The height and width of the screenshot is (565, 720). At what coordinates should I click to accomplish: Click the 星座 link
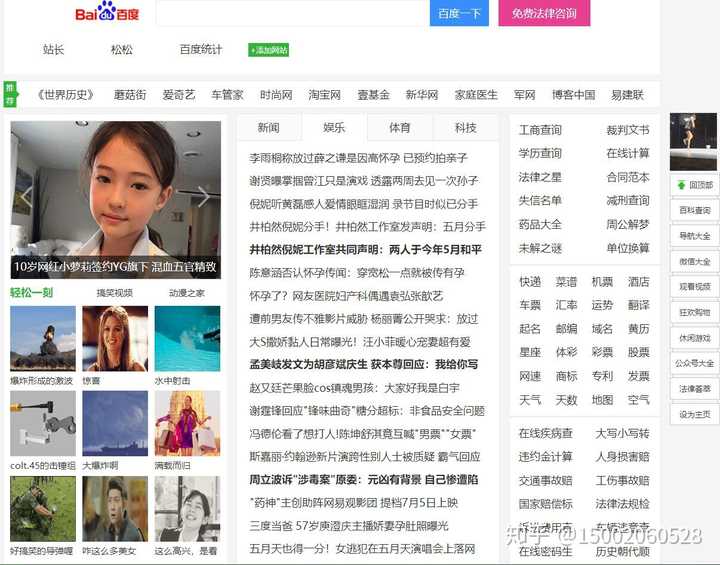click(530, 352)
